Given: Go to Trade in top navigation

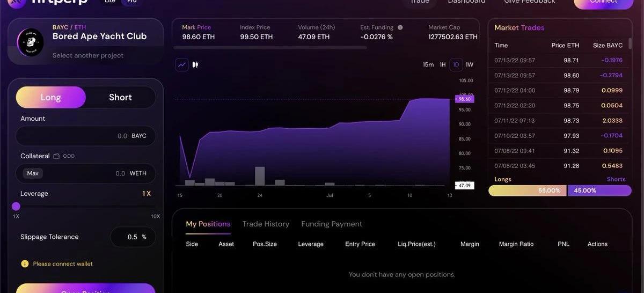Looking at the screenshot, I should pos(420,2).
